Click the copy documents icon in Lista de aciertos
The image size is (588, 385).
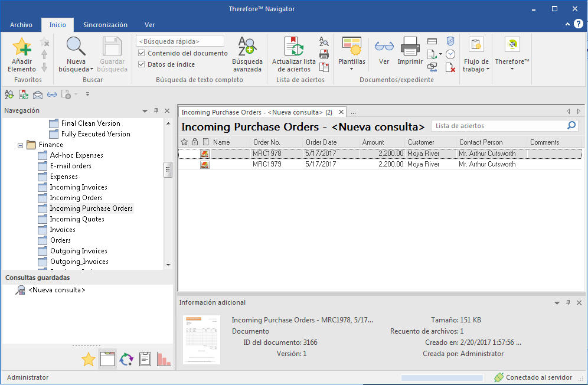[324, 67]
